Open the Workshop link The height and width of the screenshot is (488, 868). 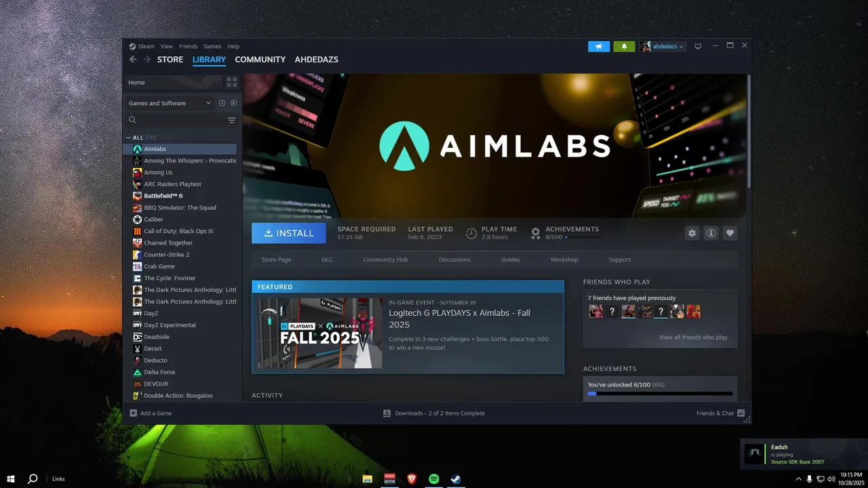click(564, 260)
